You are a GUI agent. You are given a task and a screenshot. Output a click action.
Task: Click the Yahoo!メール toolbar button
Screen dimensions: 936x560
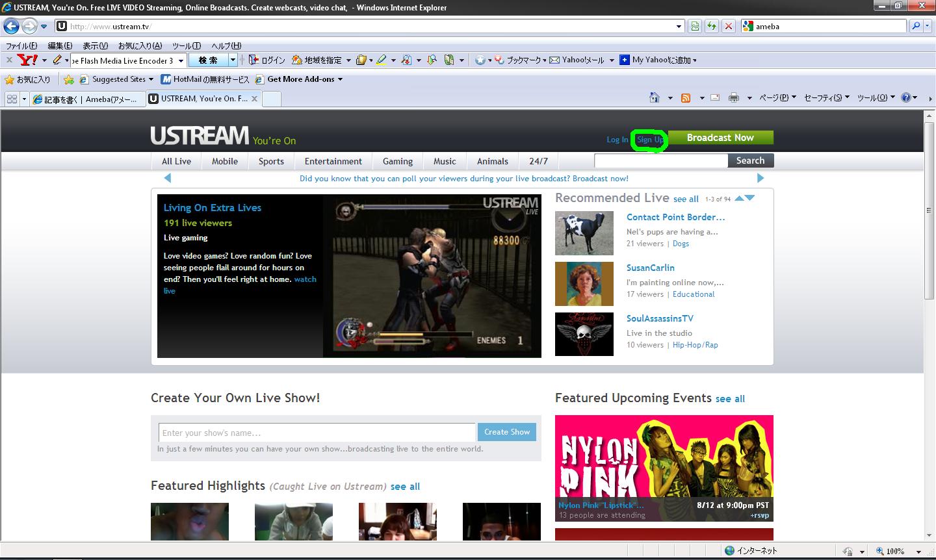577,60
